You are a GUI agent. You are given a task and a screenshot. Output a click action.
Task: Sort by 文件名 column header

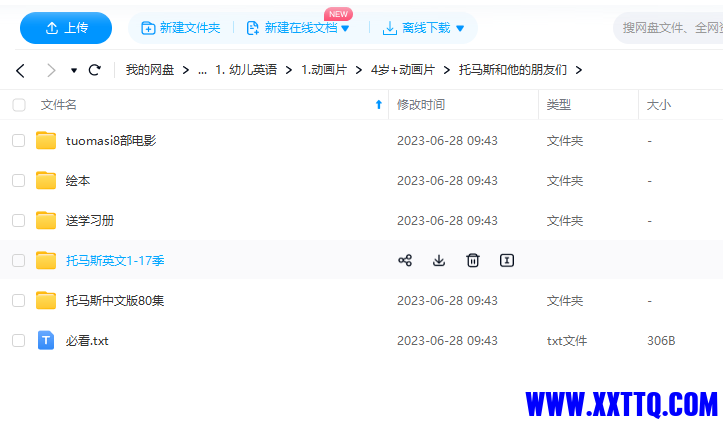59,105
